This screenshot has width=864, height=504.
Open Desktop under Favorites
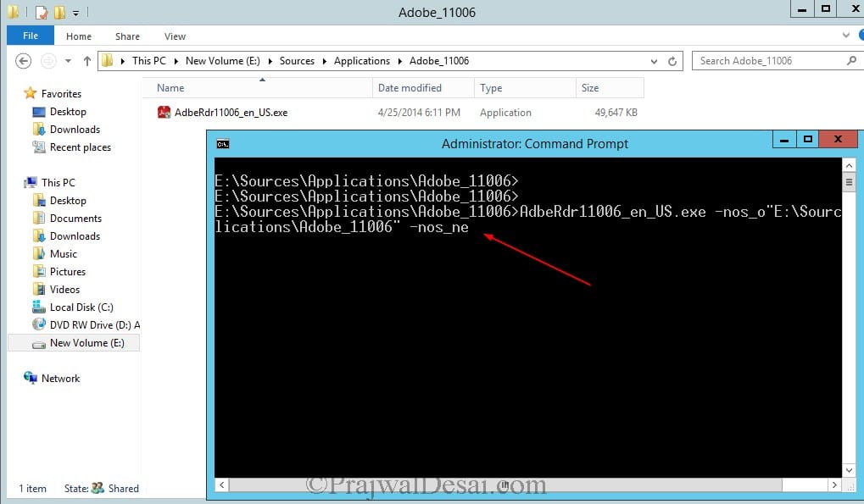click(x=68, y=112)
